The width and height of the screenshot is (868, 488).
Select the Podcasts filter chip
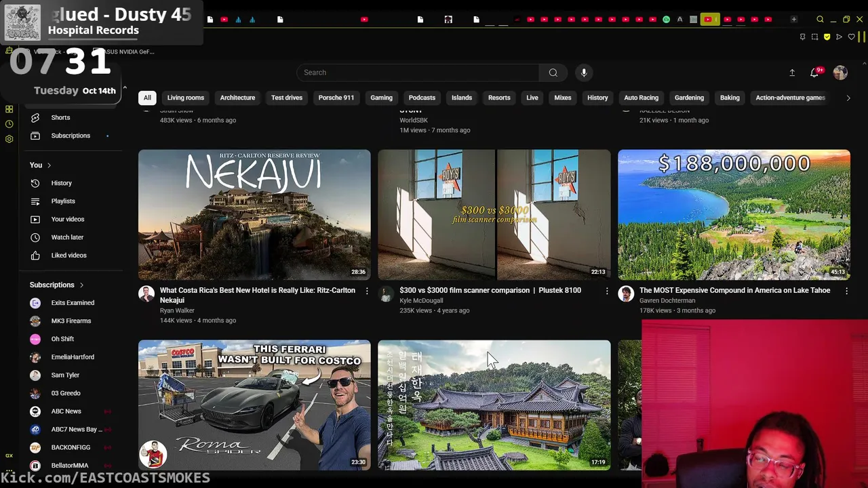[x=422, y=98]
